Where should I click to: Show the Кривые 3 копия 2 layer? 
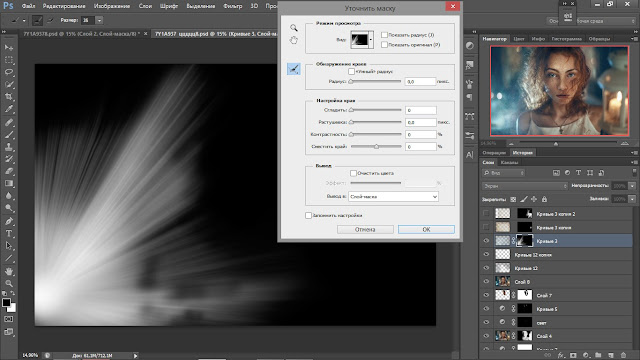(x=486, y=213)
